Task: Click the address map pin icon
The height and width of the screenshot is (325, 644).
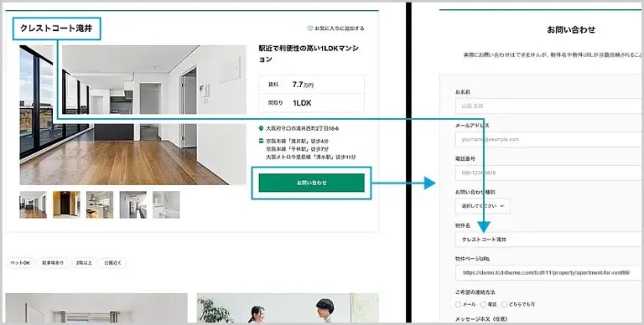Action: [261, 128]
